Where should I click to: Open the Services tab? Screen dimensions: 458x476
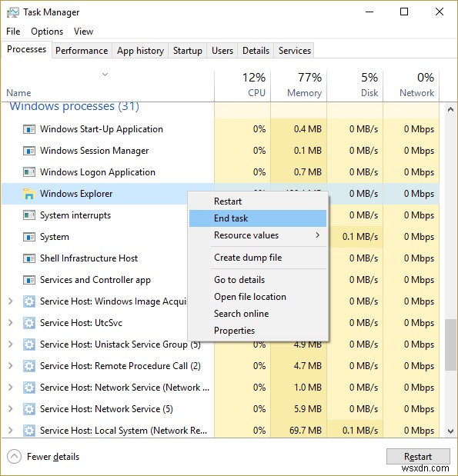pos(295,51)
